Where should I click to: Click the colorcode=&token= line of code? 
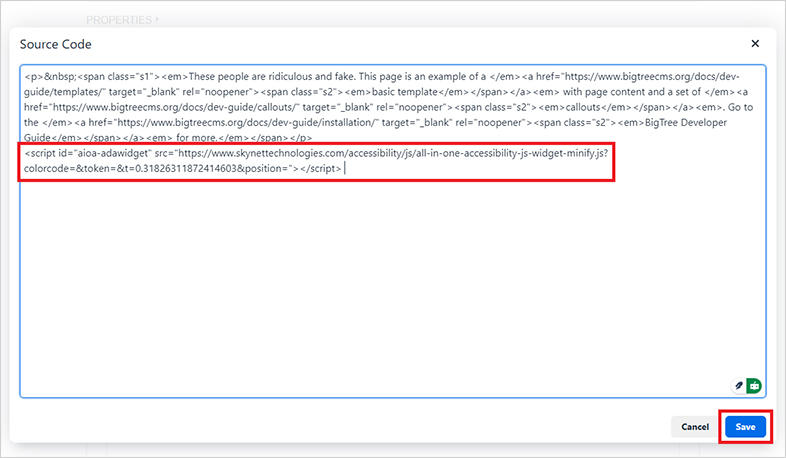coord(182,168)
